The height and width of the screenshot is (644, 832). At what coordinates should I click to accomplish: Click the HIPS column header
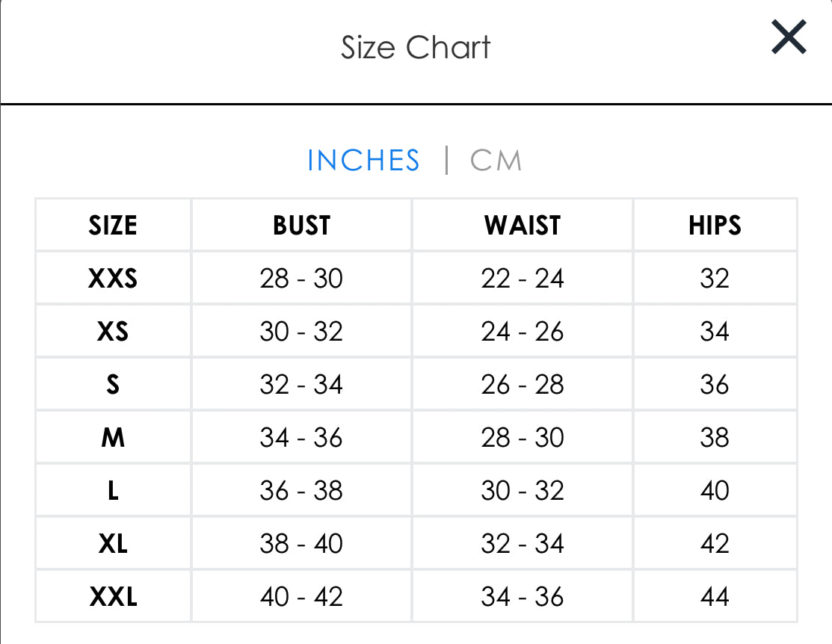tap(715, 226)
